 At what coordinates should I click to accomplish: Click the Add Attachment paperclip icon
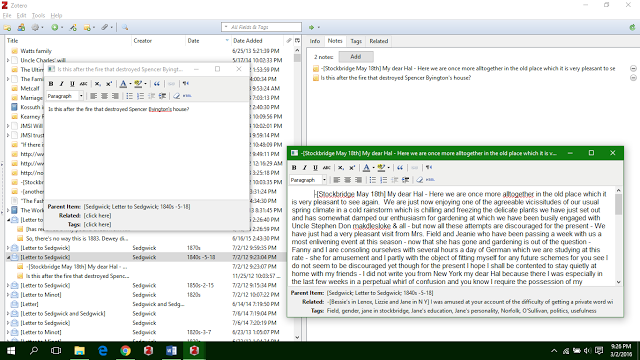104,27
